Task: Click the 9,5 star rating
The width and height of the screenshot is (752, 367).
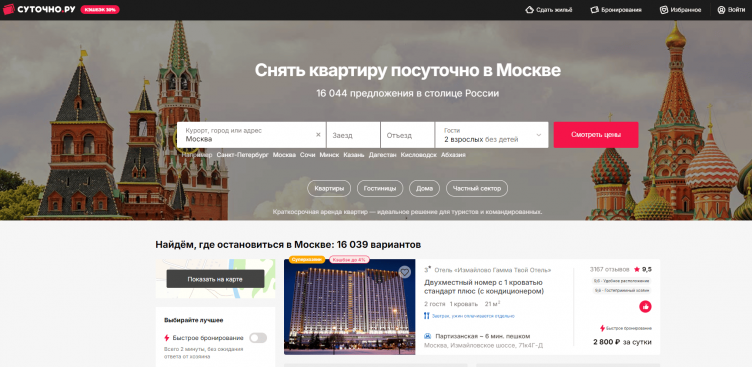Action: tap(643, 269)
